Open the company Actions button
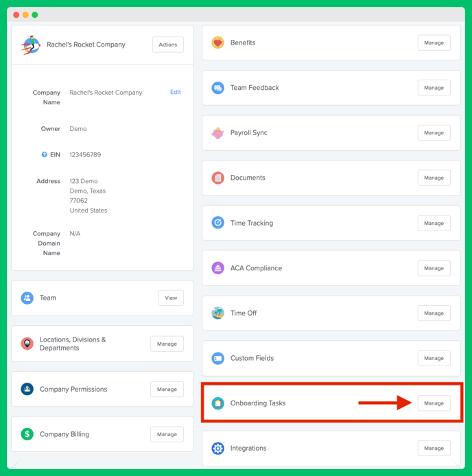This screenshot has height=476, width=472. [x=168, y=45]
